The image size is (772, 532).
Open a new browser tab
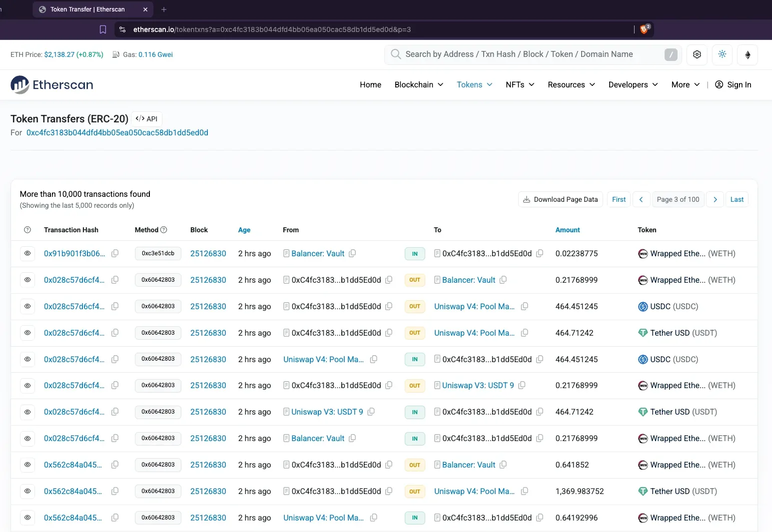[x=164, y=9]
